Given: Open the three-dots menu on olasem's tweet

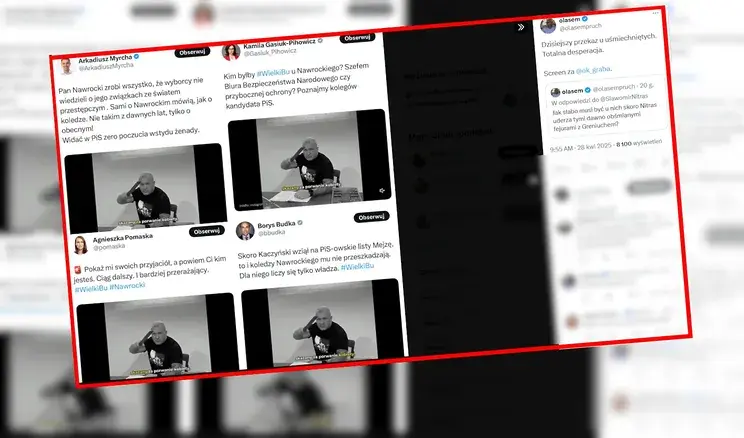Looking at the screenshot, I should pos(656,13).
